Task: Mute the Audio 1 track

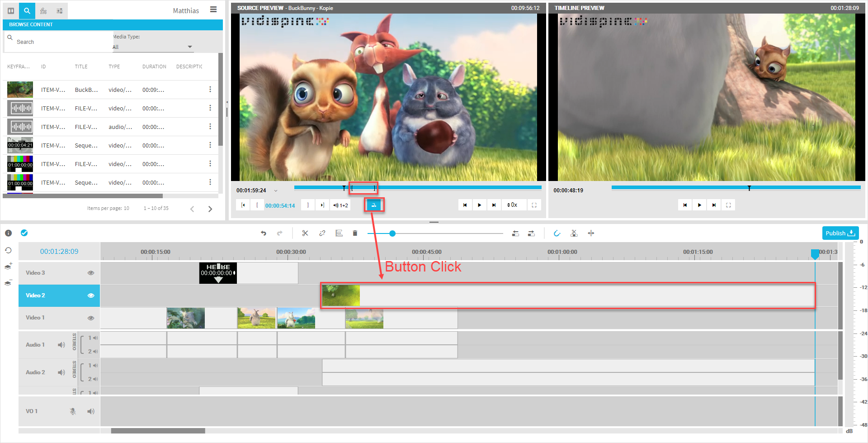Action: pos(61,345)
